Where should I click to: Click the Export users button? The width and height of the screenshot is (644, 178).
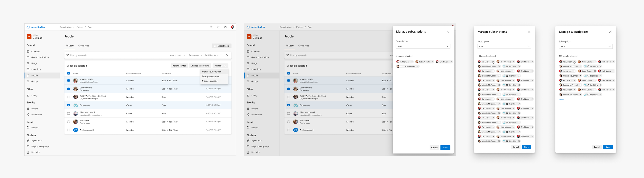point(222,46)
